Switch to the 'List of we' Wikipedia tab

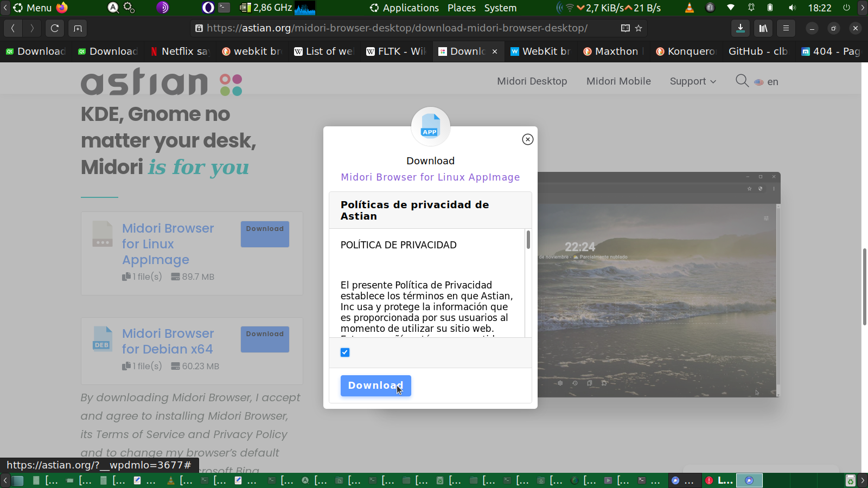tap(323, 52)
